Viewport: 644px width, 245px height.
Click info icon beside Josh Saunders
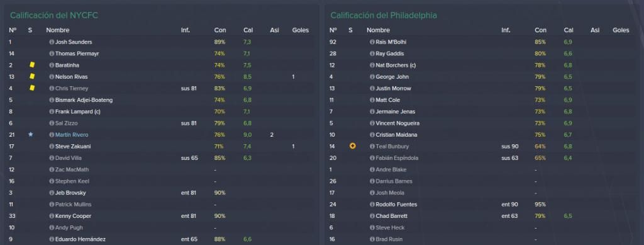[x=52, y=42]
